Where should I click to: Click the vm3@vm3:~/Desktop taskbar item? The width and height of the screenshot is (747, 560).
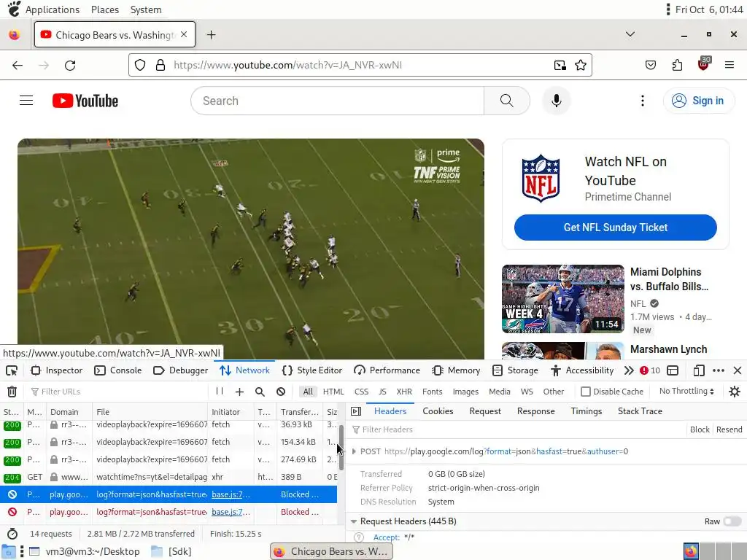pyautogui.click(x=85, y=551)
